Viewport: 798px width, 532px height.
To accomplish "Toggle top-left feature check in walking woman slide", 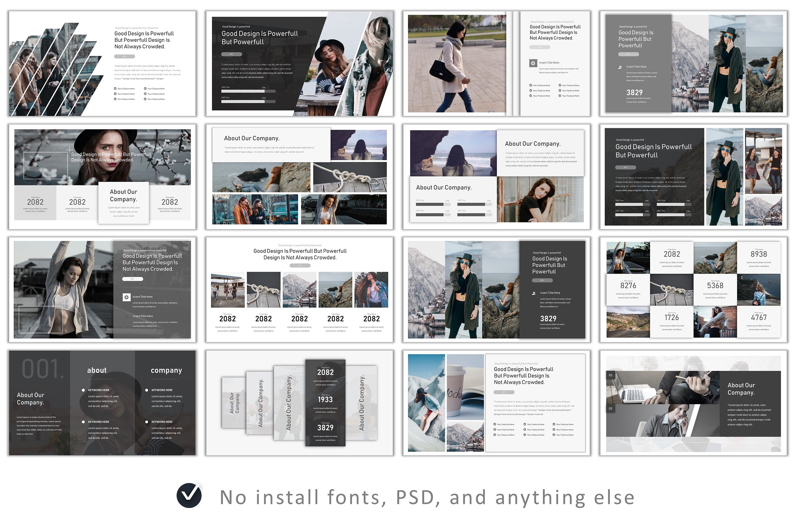I will [x=531, y=86].
